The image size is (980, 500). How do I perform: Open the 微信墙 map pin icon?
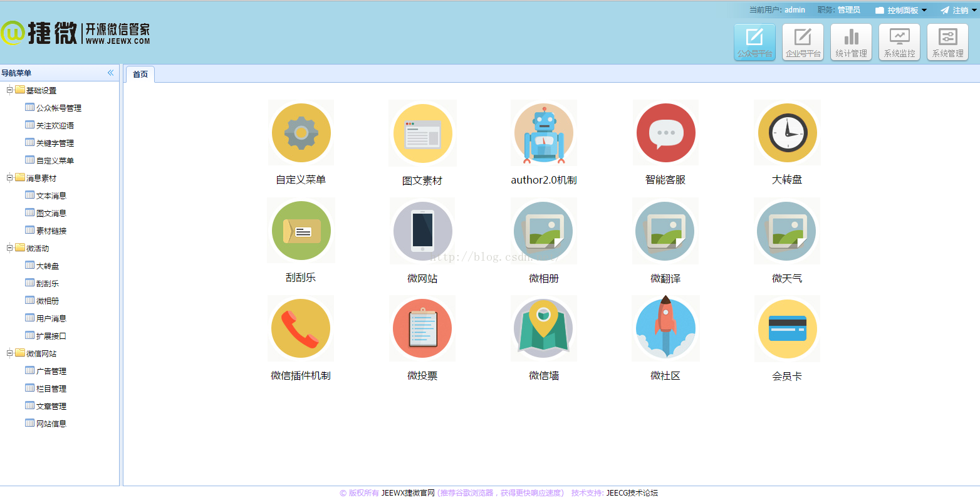pyautogui.click(x=544, y=328)
